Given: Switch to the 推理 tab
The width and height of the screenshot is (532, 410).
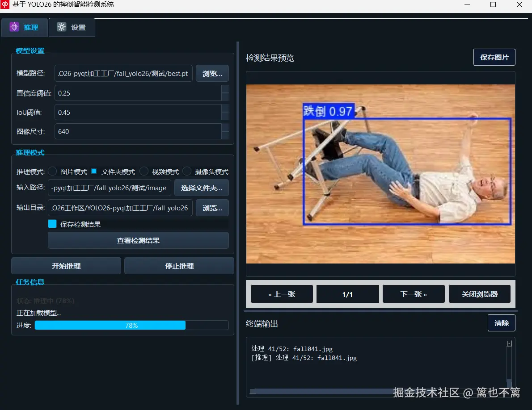Looking at the screenshot, I should coord(25,27).
